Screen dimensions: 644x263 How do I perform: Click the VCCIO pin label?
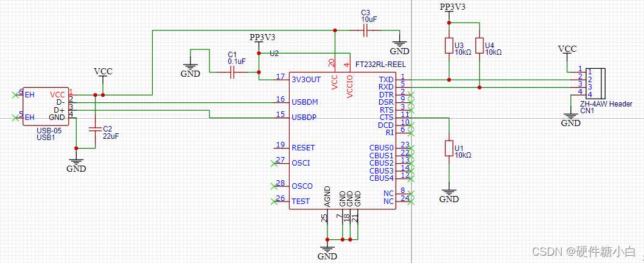click(x=350, y=86)
